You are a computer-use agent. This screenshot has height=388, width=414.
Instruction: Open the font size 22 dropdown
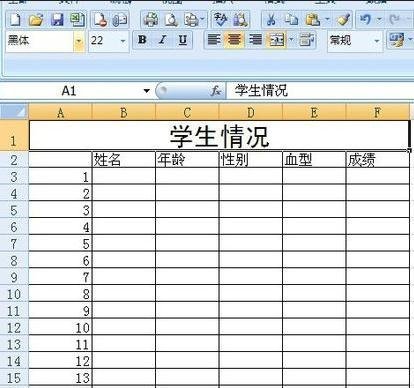coord(123,41)
